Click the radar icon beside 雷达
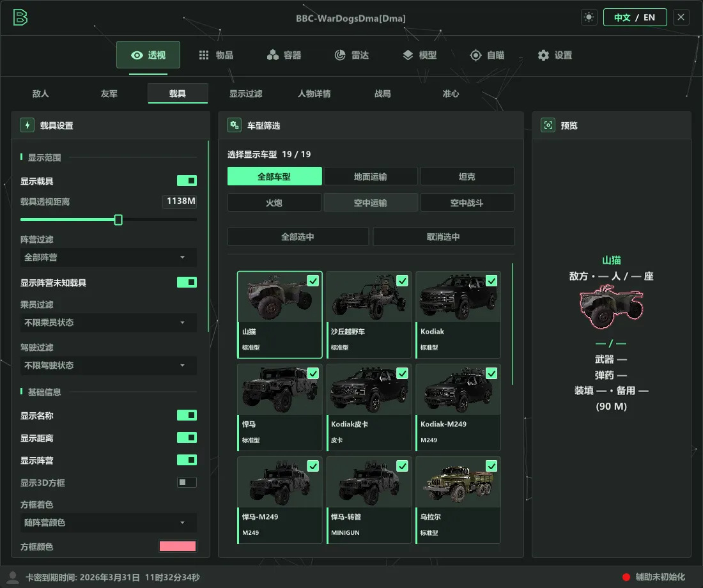Image resolution: width=703 pixels, height=588 pixels. point(340,55)
